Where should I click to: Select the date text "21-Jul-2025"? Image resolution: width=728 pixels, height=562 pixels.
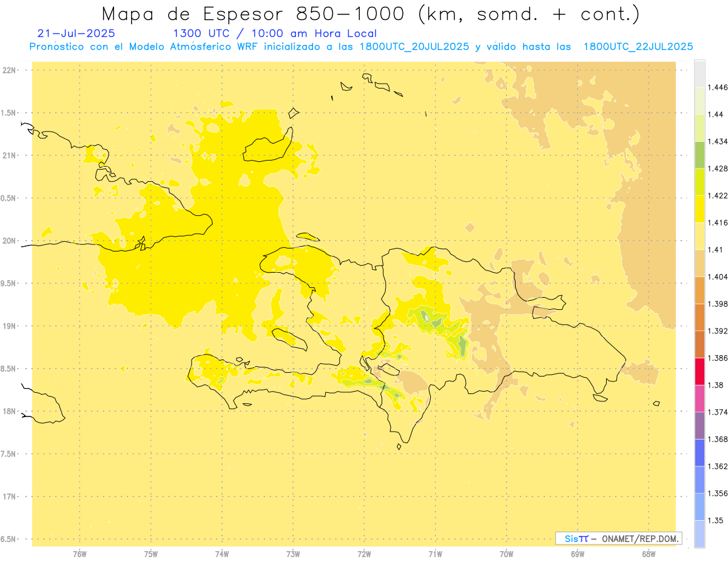point(76,33)
